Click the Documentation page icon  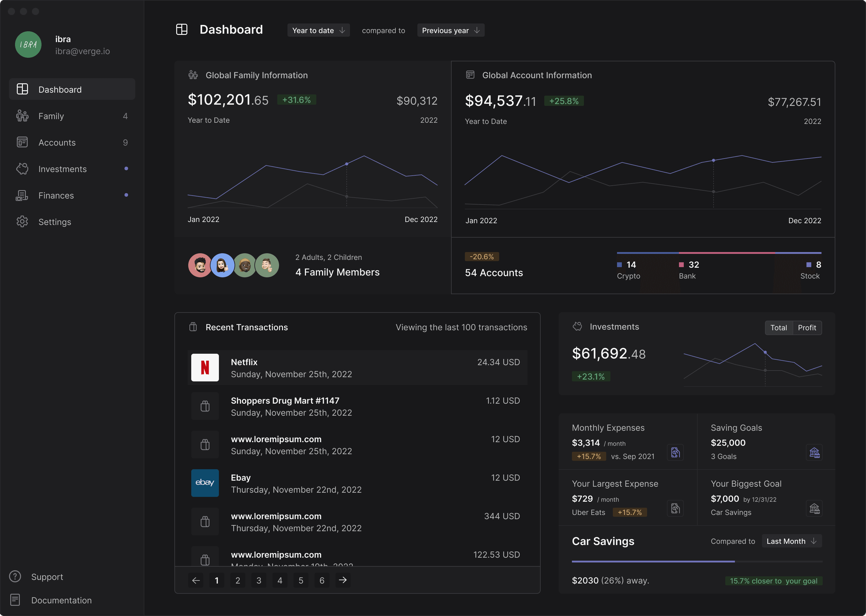(x=15, y=600)
